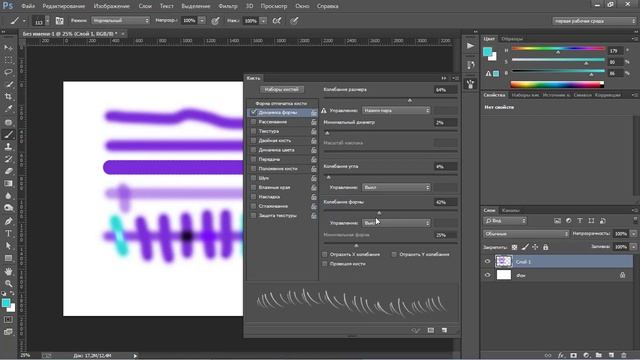Click the Наборы кистей button
Screen dimensions: 640x360
pos(282,89)
